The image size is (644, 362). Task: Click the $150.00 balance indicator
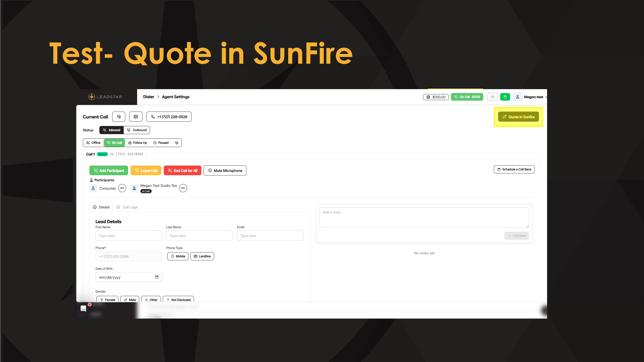pos(436,97)
